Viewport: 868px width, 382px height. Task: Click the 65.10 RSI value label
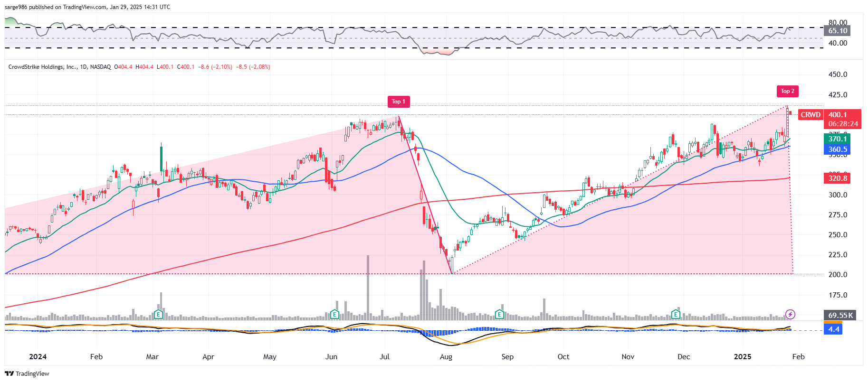[x=838, y=31]
